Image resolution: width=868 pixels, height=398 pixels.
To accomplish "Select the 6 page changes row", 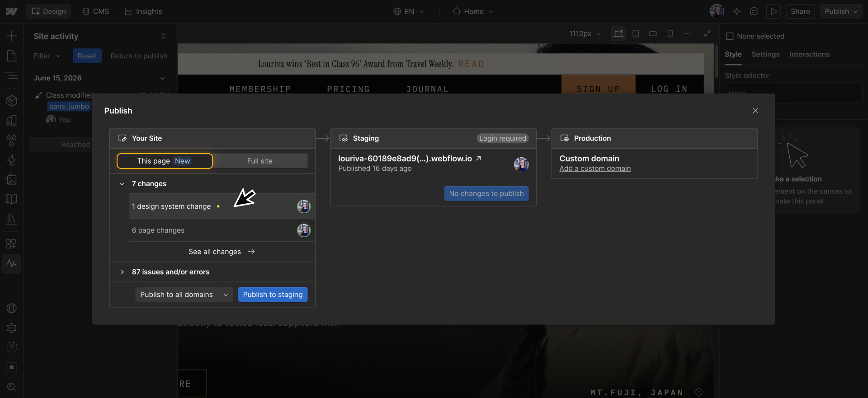I will pos(222,230).
